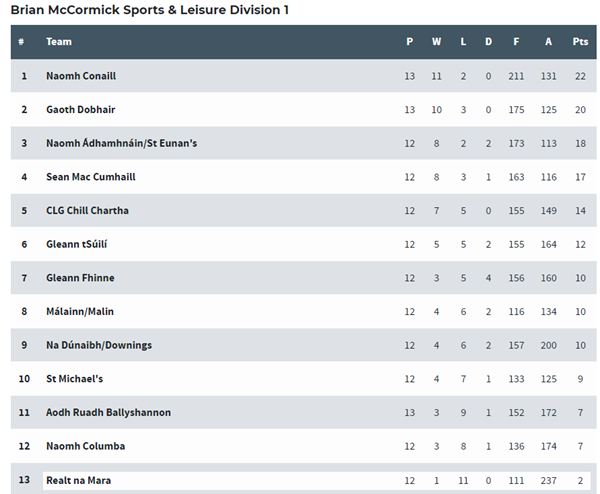Image resolution: width=600 pixels, height=494 pixels.
Task: Open the Gaoth Dobhair team row
Action: pyautogui.click(x=303, y=109)
